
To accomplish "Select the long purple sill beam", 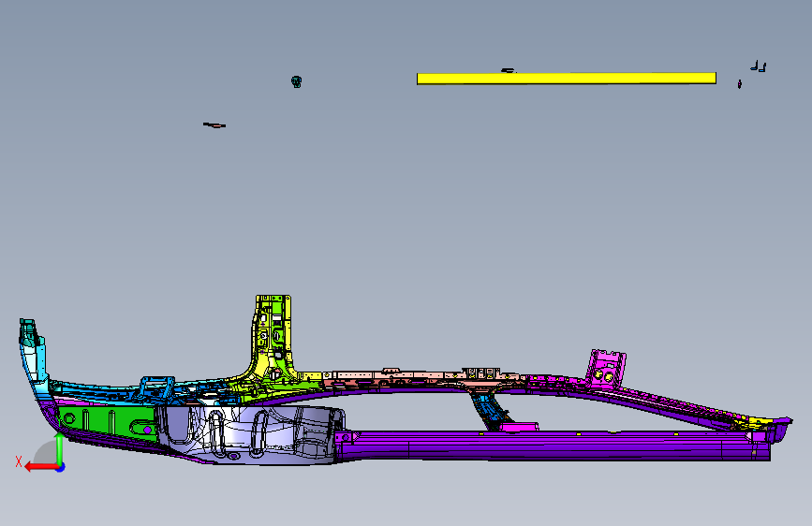I will click(x=554, y=446).
